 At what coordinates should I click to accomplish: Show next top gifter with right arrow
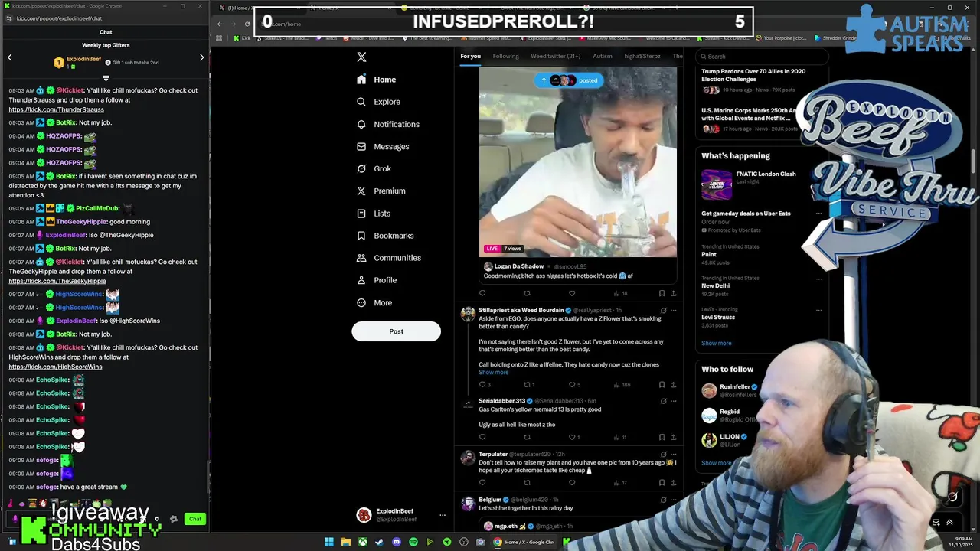pyautogui.click(x=201, y=57)
